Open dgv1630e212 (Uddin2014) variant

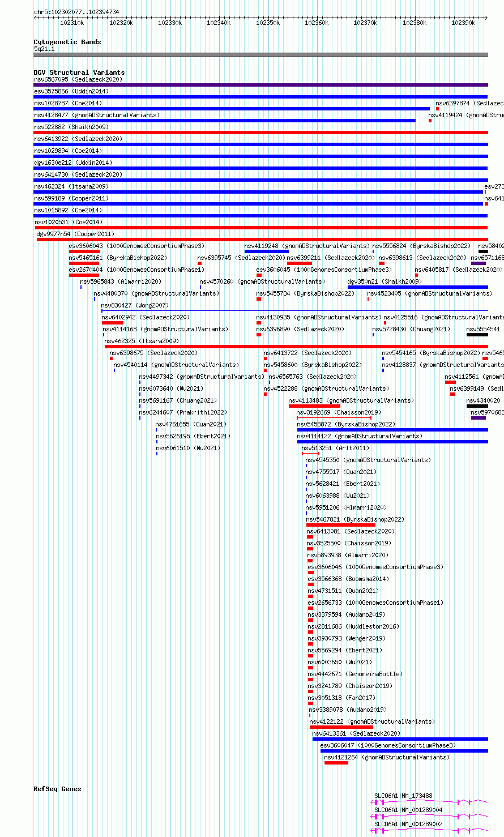coord(73,163)
